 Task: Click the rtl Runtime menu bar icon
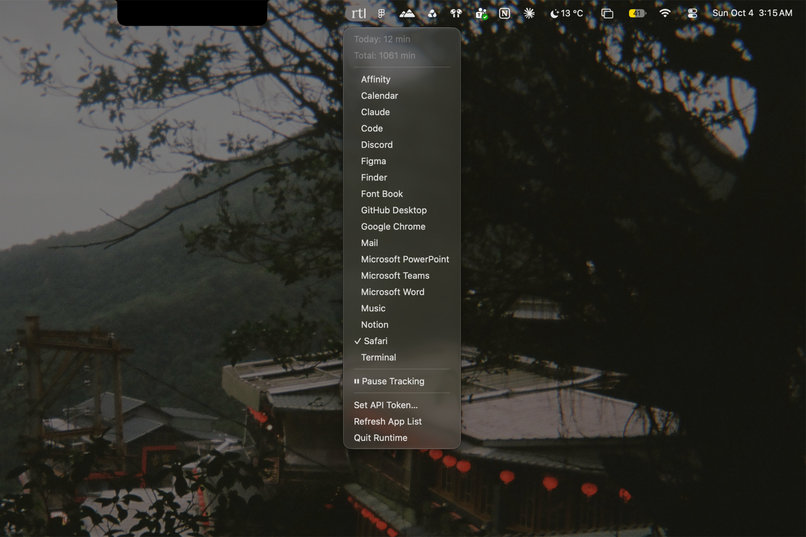359,13
